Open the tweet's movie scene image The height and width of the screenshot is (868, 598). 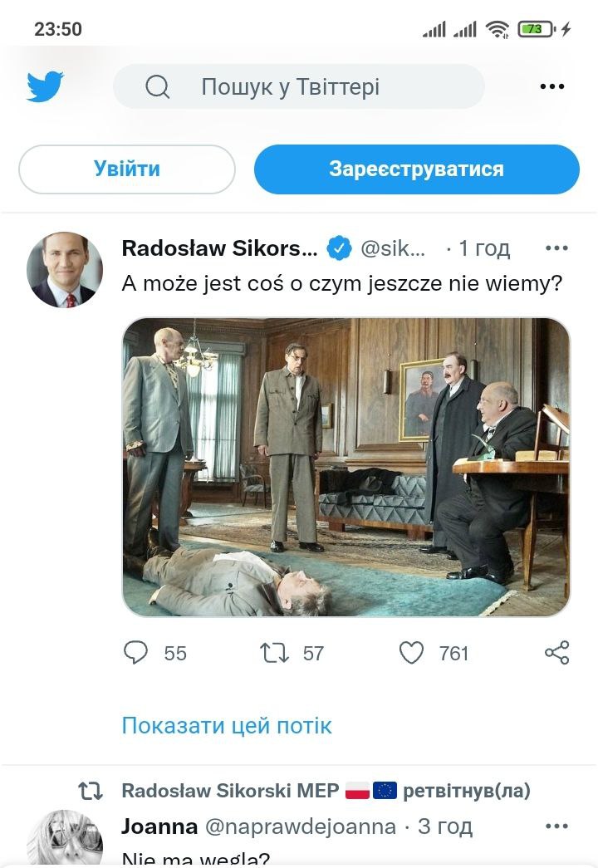point(346,467)
